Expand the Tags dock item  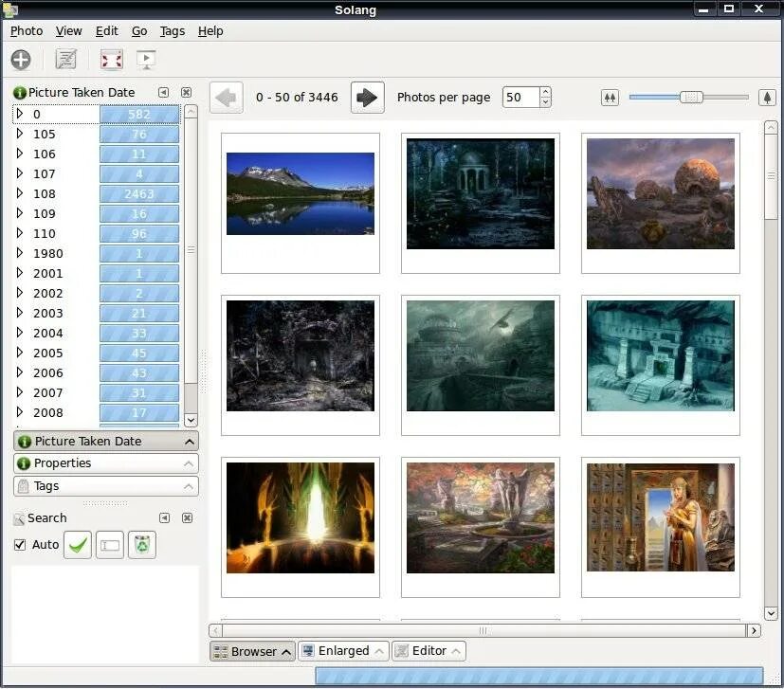coord(106,486)
